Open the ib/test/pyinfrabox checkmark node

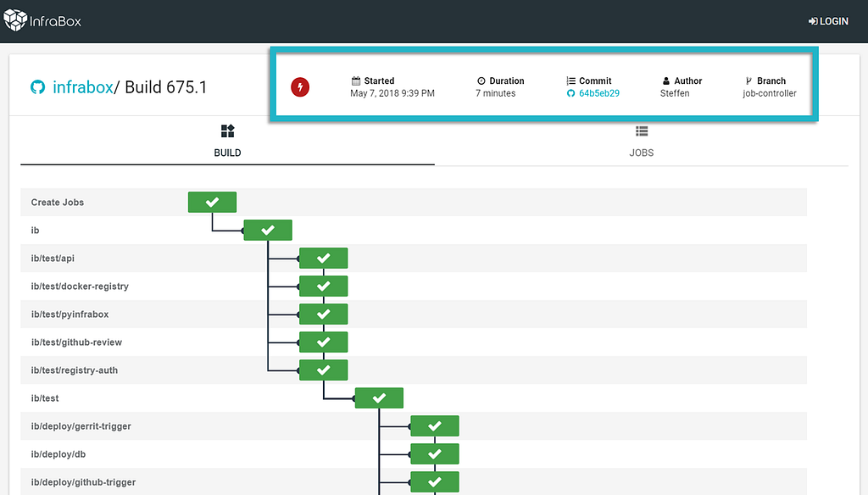[x=323, y=314]
